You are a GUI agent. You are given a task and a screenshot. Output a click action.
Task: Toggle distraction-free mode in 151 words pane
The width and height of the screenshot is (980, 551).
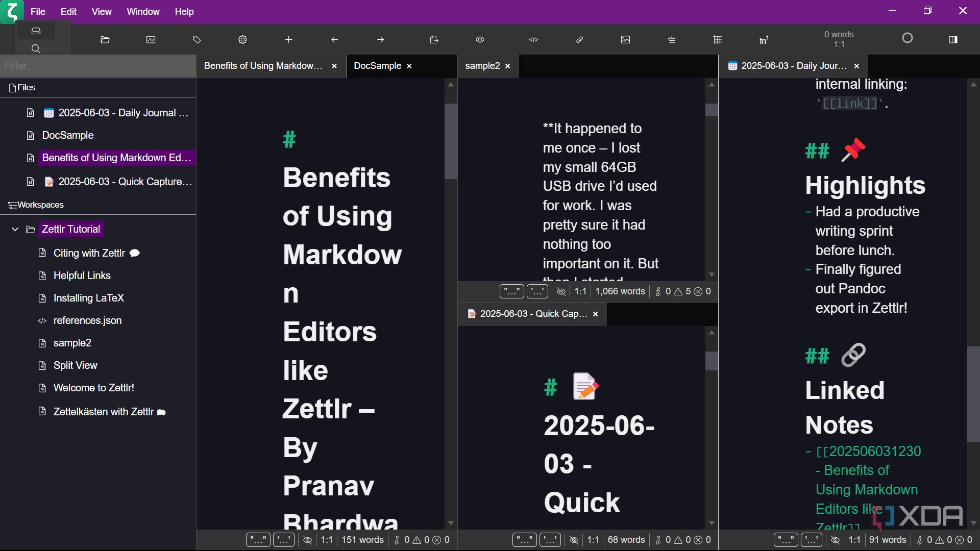coord(308,540)
